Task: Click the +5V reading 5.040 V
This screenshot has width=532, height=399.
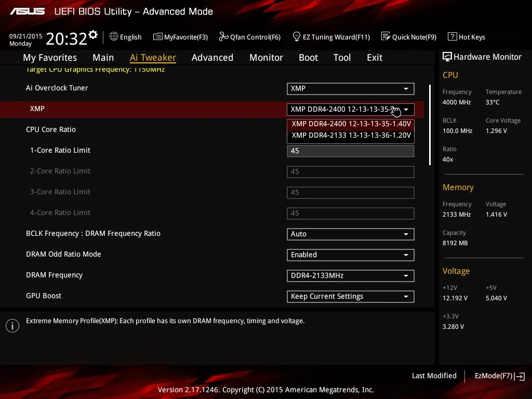Action: pyautogui.click(x=496, y=298)
